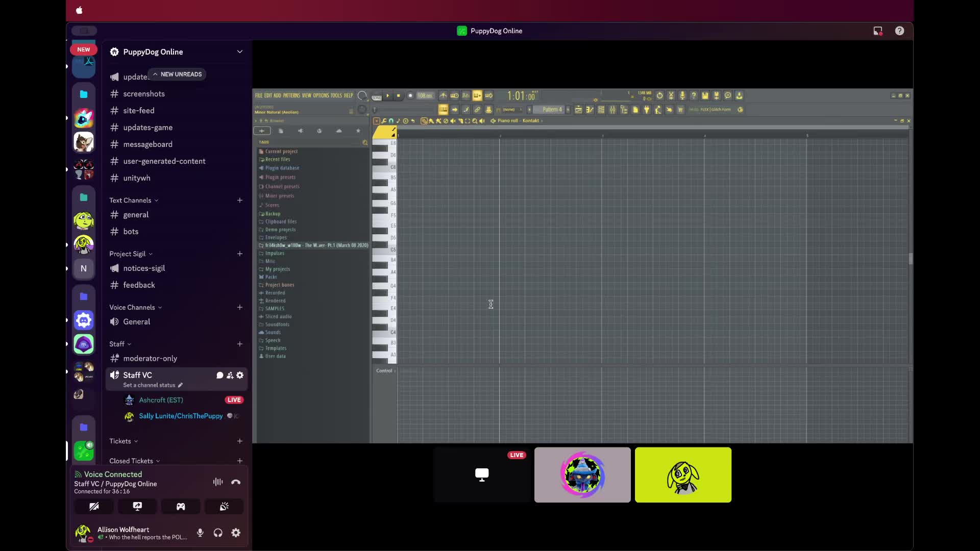980x551 pixels.
Task: Open the TOOLS menu in FL Studio
Action: coord(336,95)
